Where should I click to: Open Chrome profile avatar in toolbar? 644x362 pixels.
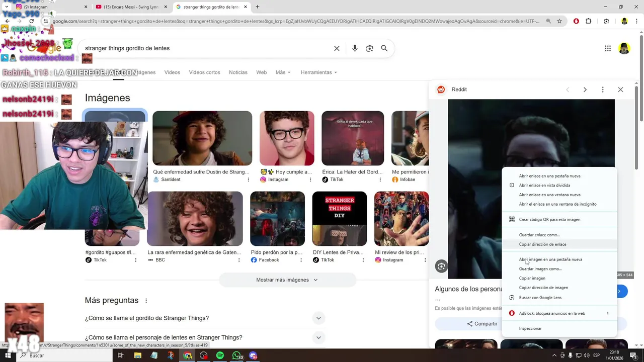click(624, 21)
